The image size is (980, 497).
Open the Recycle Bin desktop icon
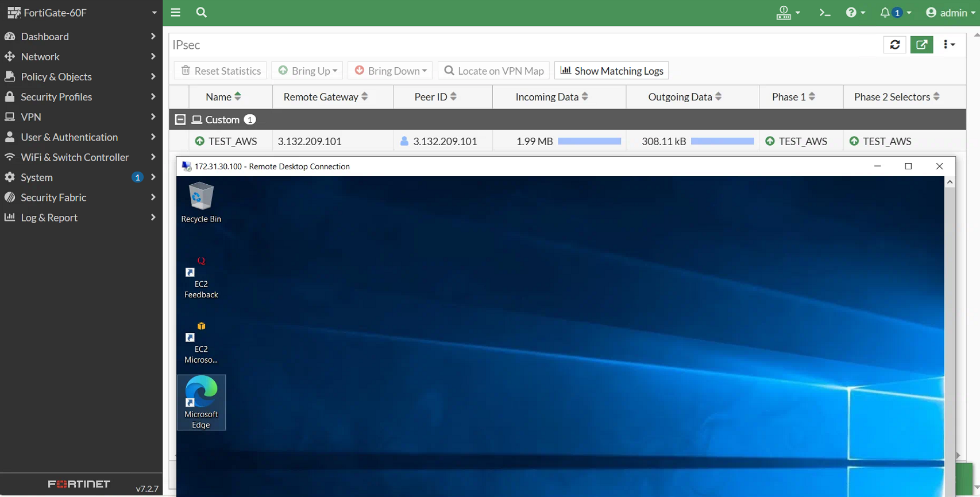tap(201, 202)
